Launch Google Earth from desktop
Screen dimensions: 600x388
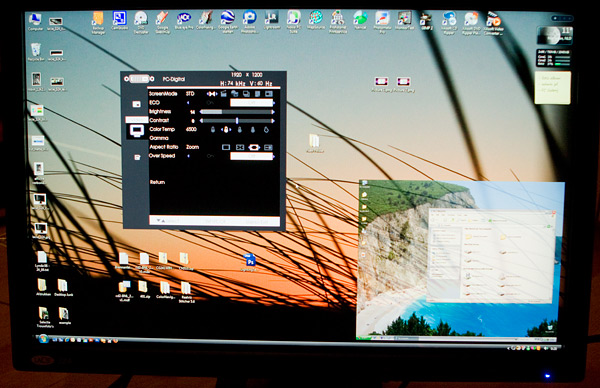click(x=227, y=23)
